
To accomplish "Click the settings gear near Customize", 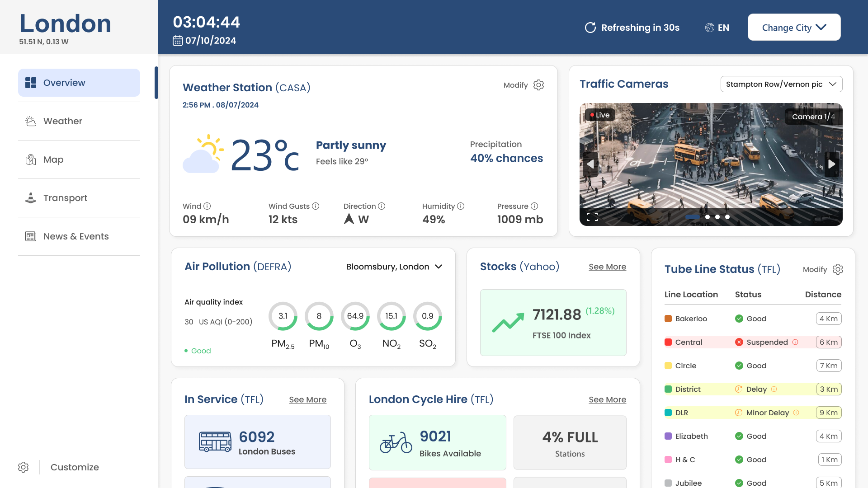I will [x=23, y=467].
